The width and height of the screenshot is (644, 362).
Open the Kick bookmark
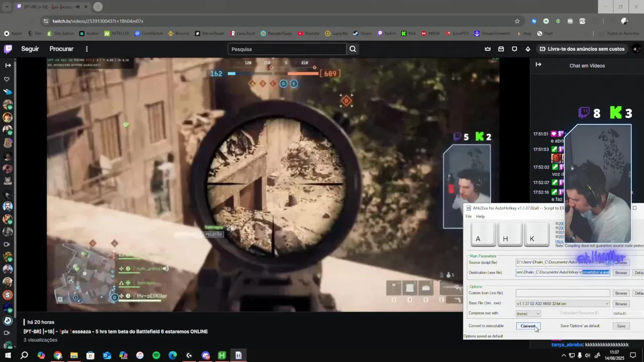tap(408, 33)
